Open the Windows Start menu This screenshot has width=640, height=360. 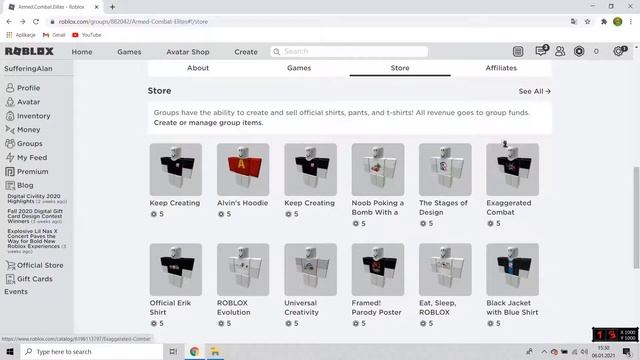click(x=10, y=351)
